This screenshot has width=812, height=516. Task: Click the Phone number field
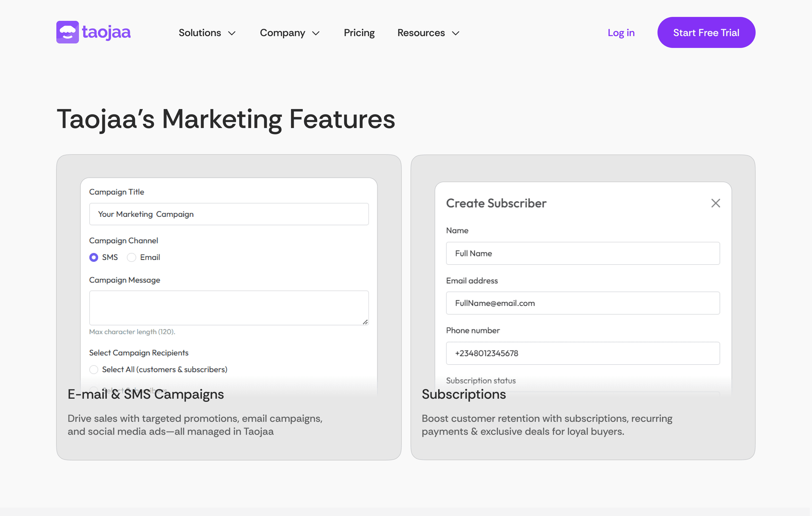coord(583,353)
